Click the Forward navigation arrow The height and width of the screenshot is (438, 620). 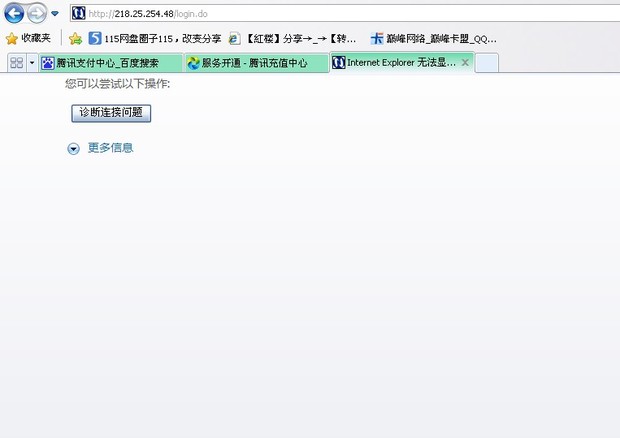[36, 13]
